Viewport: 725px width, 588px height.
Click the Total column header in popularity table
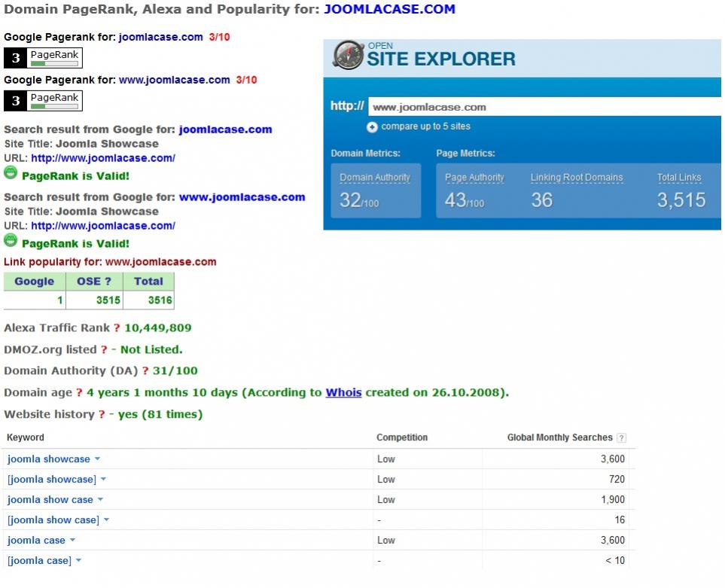tap(148, 282)
